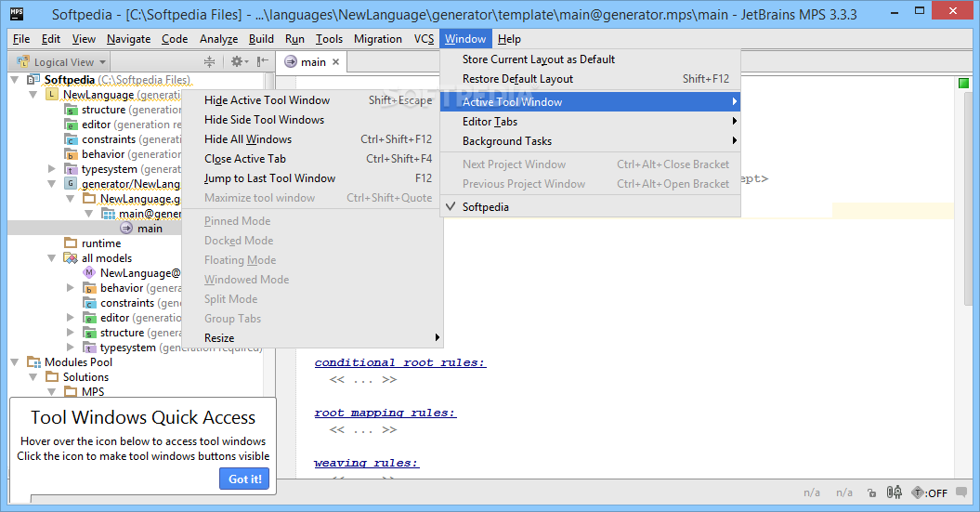The image size is (980, 512).
Task: Collapse the NewLanguage tree node
Action: 33,95
